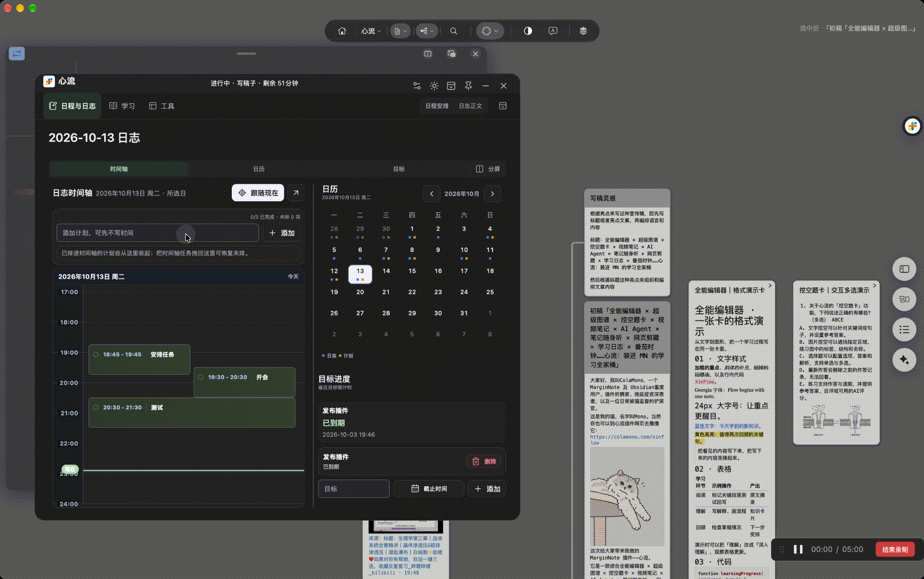The image size is (924, 579).
Task: Go to next month in calendar
Action: [492, 194]
